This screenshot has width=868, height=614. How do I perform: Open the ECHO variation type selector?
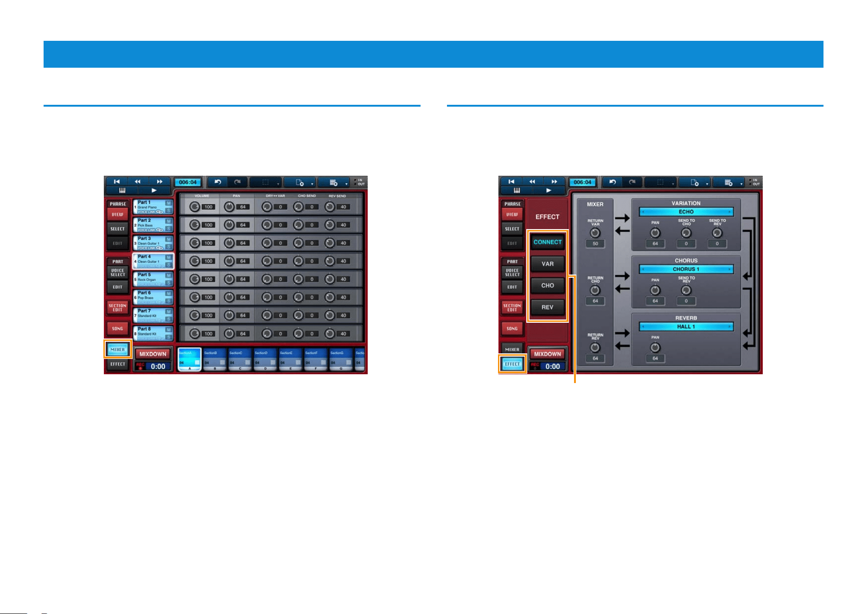tap(686, 212)
